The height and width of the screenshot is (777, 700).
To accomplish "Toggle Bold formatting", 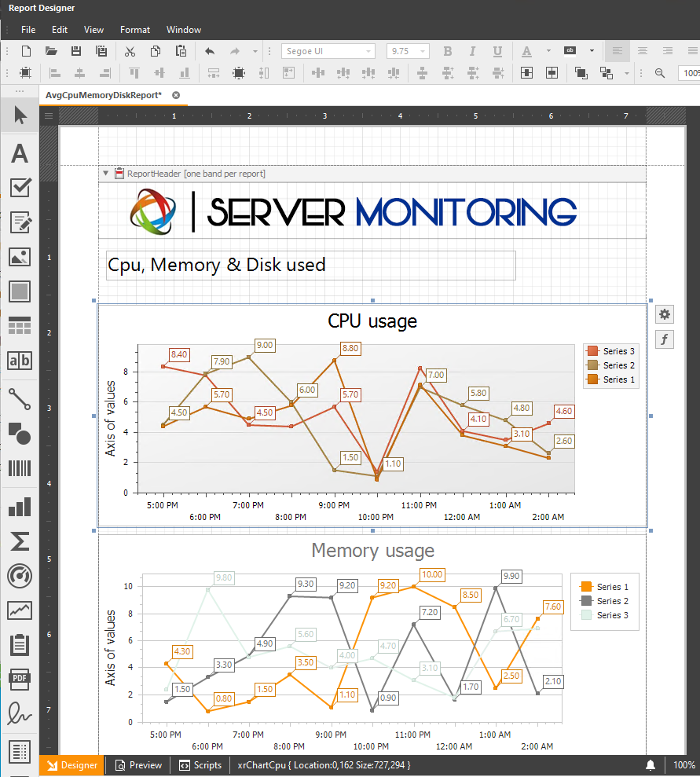I will (x=447, y=51).
